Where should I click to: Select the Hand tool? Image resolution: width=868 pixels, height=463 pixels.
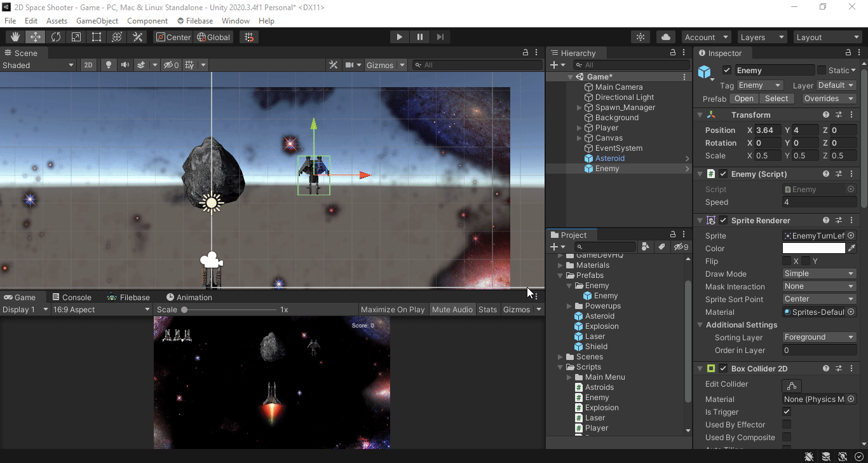(x=15, y=37)
